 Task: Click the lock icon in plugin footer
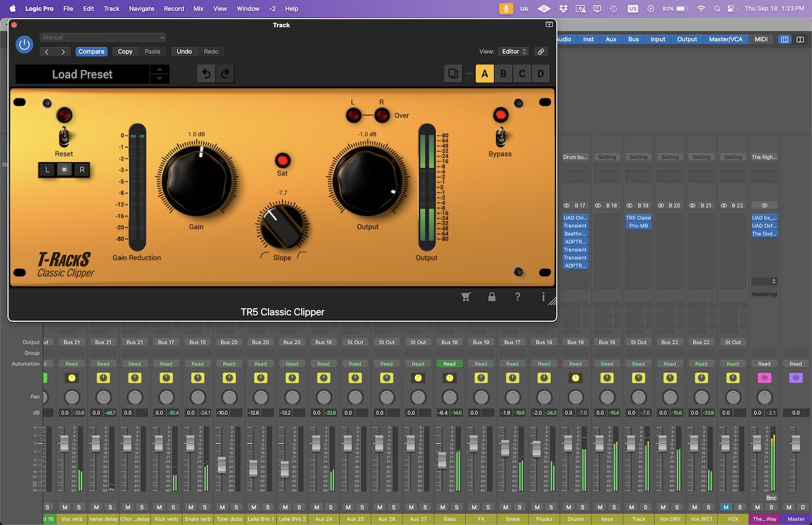pos(492,297)
